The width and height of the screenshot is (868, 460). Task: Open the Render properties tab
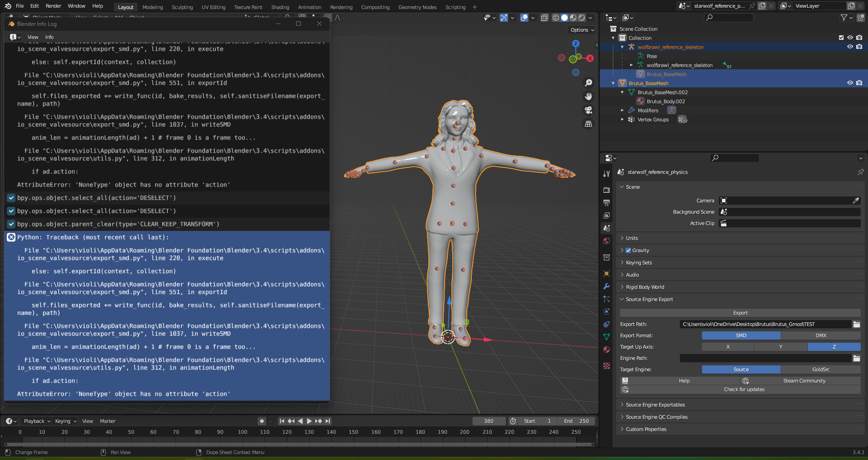coord(606,190)
